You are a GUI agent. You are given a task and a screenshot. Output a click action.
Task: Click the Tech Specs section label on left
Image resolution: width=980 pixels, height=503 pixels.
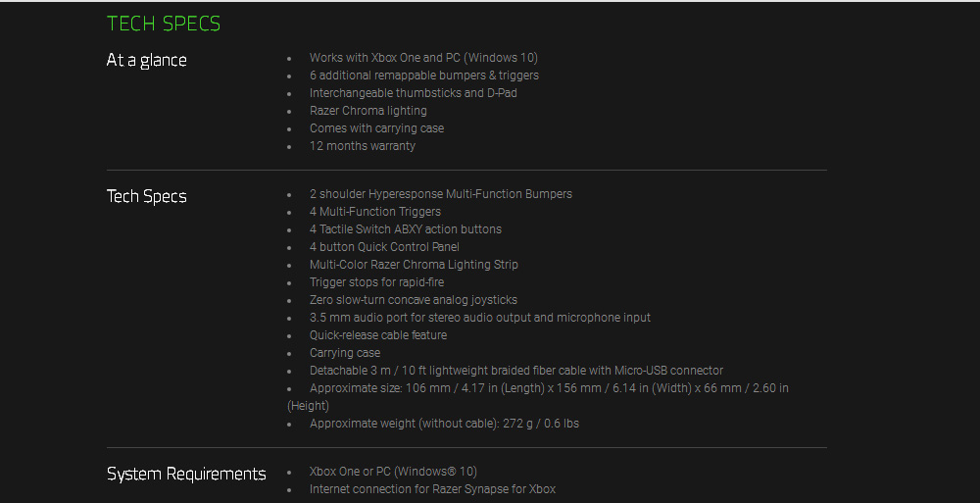point(146,196)
